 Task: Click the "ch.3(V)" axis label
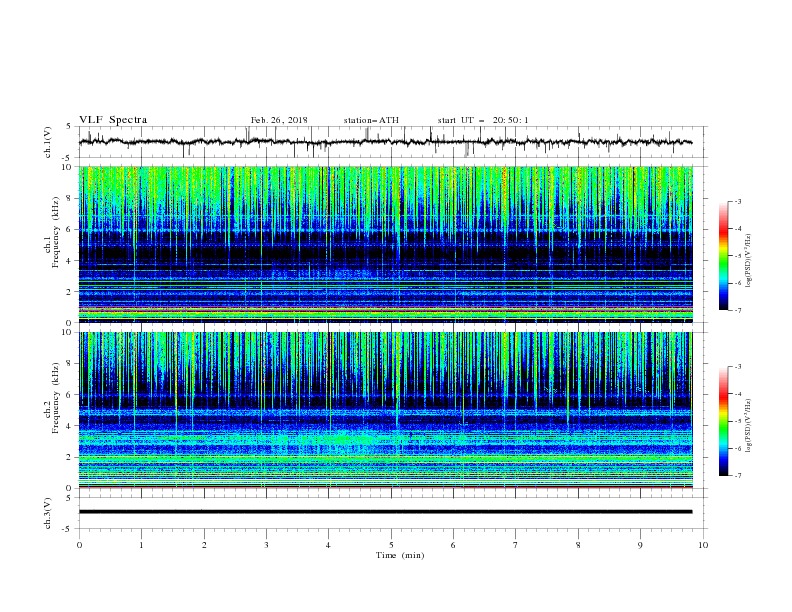pos(48,513)
